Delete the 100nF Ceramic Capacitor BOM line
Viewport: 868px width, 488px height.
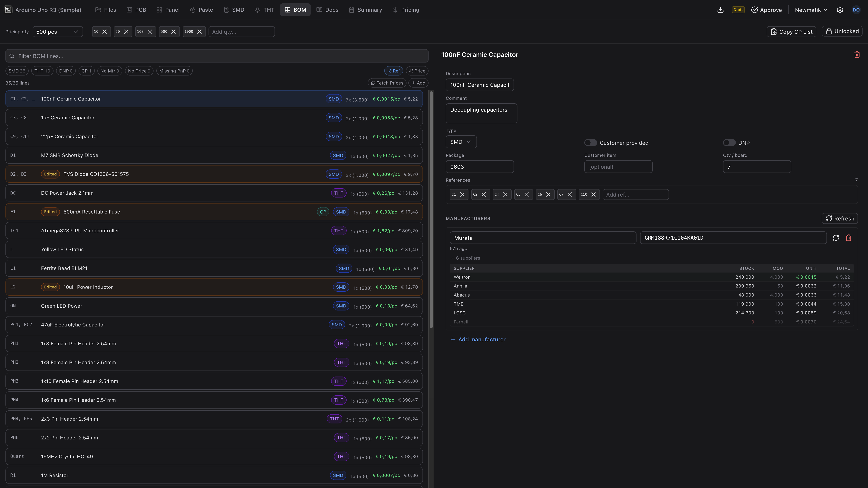[x=857, y=55]
